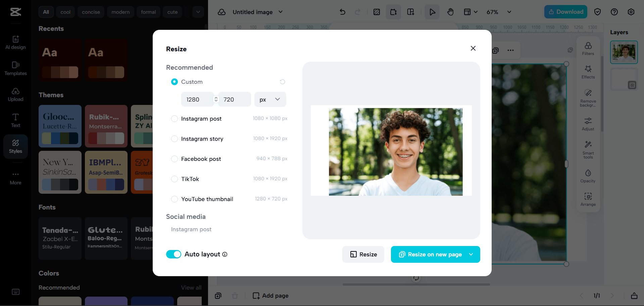The width and height of the screenshot is (644, 306).
Task: Select TikTok radio option
Action: point(175,179)
